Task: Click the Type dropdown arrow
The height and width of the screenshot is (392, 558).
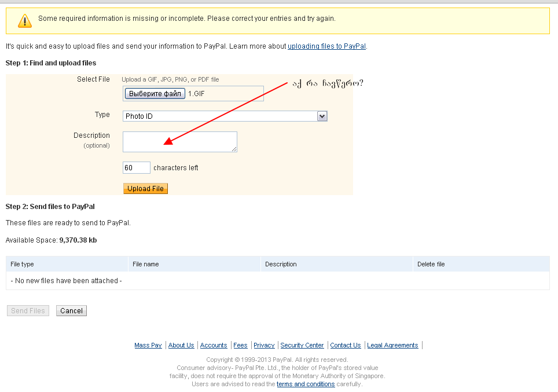Action: [x=322, y=116]
